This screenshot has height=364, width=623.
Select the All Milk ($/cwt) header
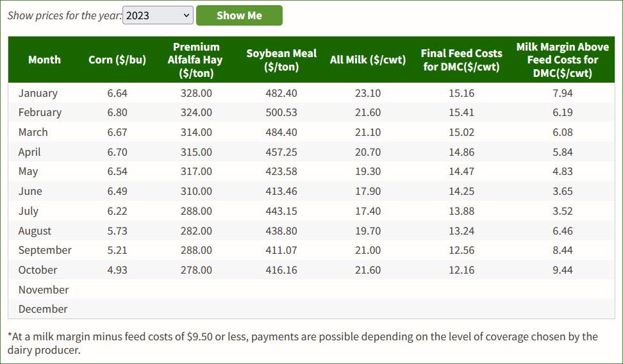(368, 60)
